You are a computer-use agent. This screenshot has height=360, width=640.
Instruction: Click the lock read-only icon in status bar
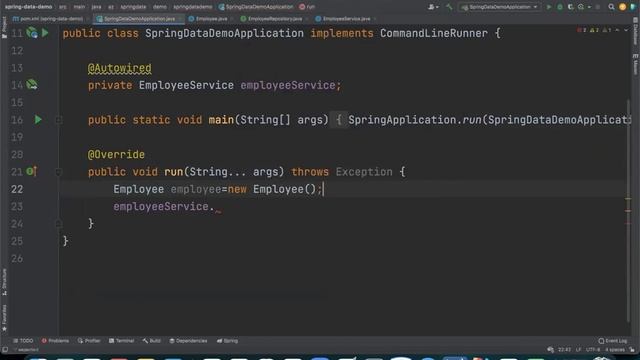[632, 350]
